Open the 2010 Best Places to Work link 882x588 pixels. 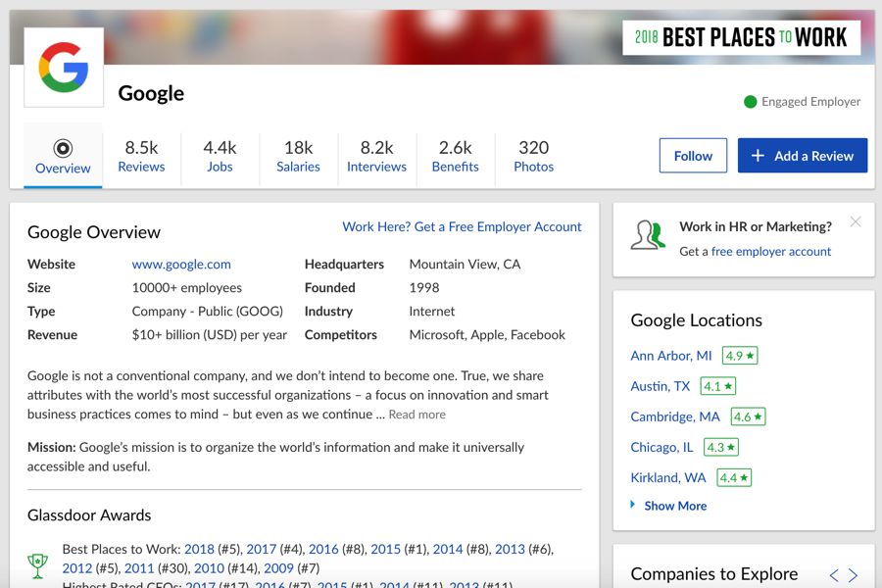pos(209,568)
